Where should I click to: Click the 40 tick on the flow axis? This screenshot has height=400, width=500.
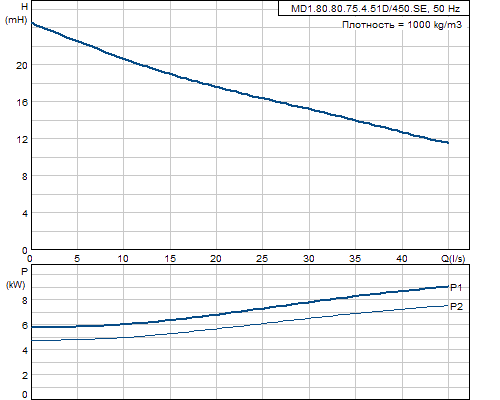(x=402, y=258)
